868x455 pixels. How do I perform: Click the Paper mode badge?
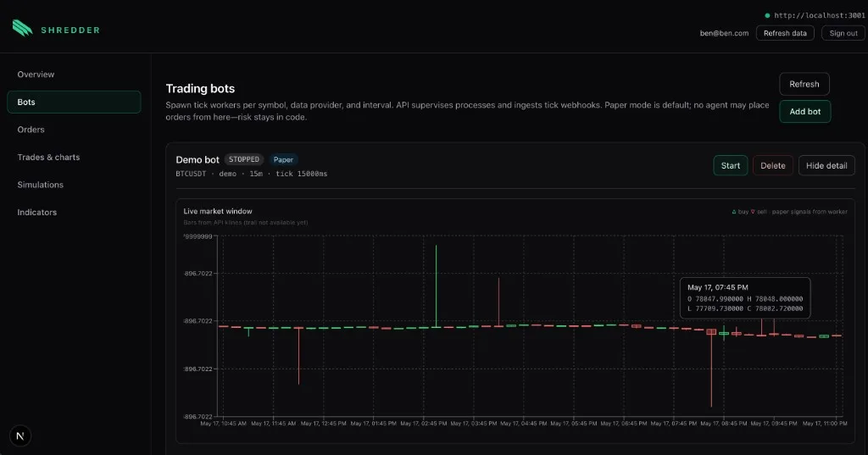coord(283,159)
